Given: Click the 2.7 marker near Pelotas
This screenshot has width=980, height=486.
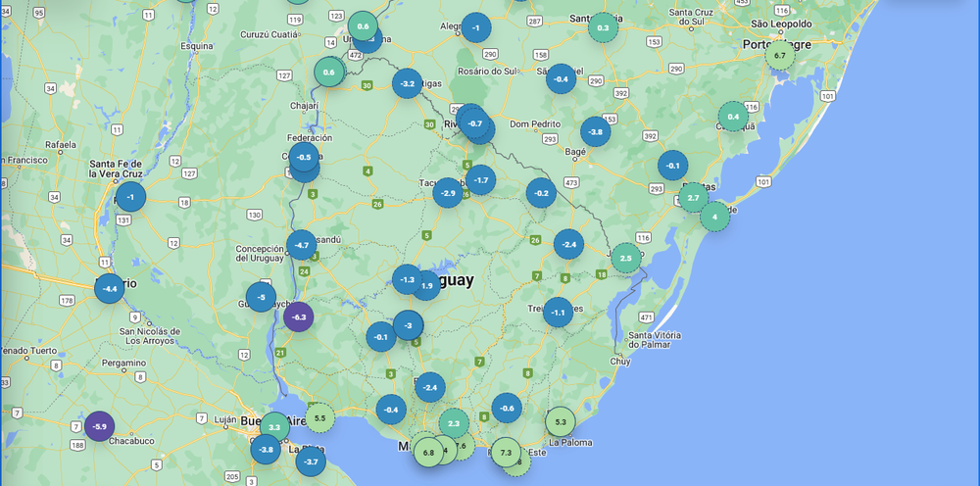Looking at the screenshot, I should click(x=694, y=198).
